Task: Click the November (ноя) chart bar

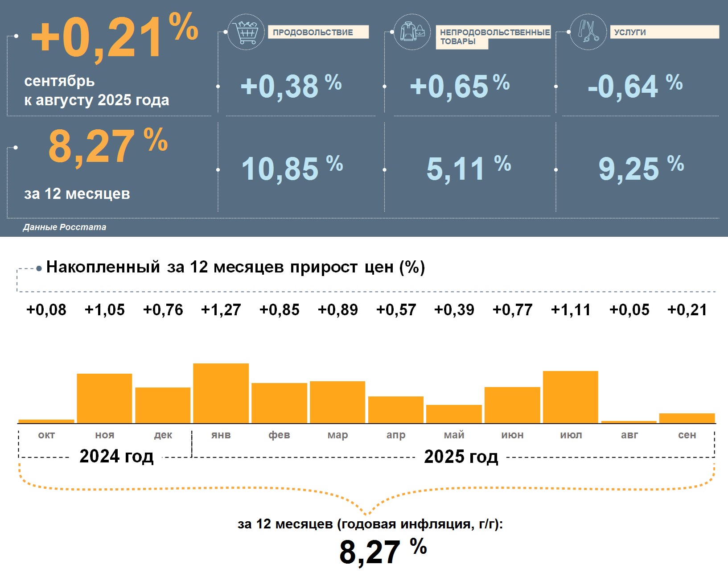Action: [x=104, y=398]
